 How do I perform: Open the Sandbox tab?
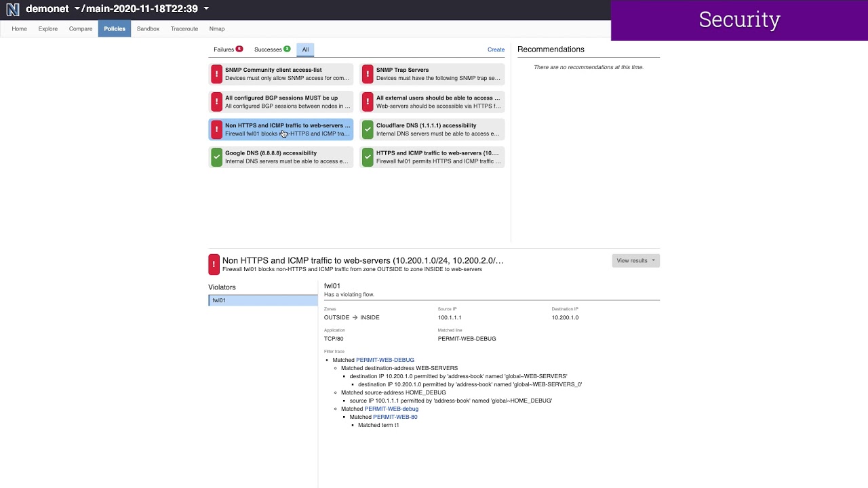click(x=148, y=29)
